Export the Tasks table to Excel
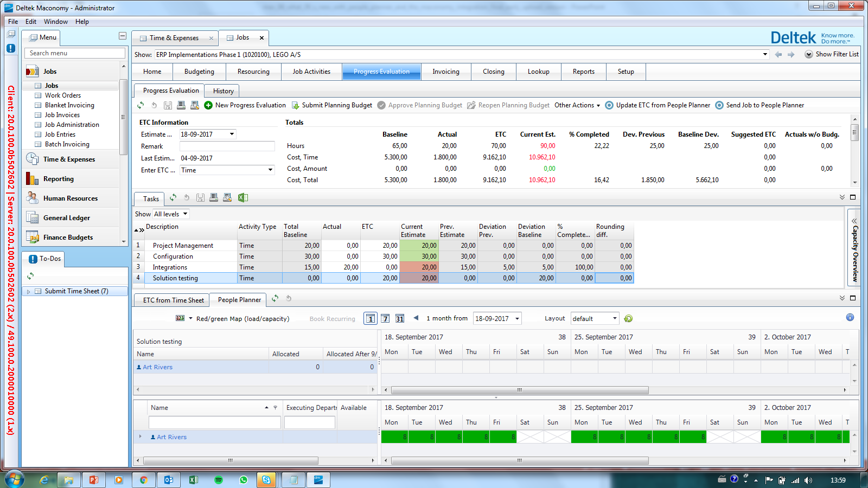 pos(243,198)
